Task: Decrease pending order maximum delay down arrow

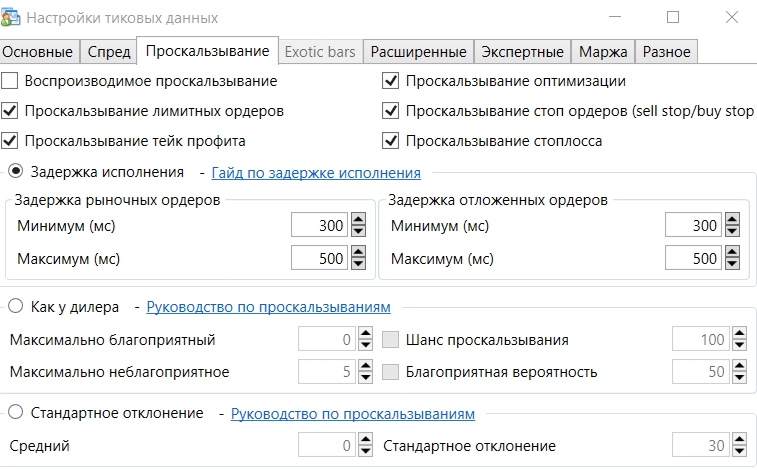Action: pyautogui.click(x=732, y=263)
